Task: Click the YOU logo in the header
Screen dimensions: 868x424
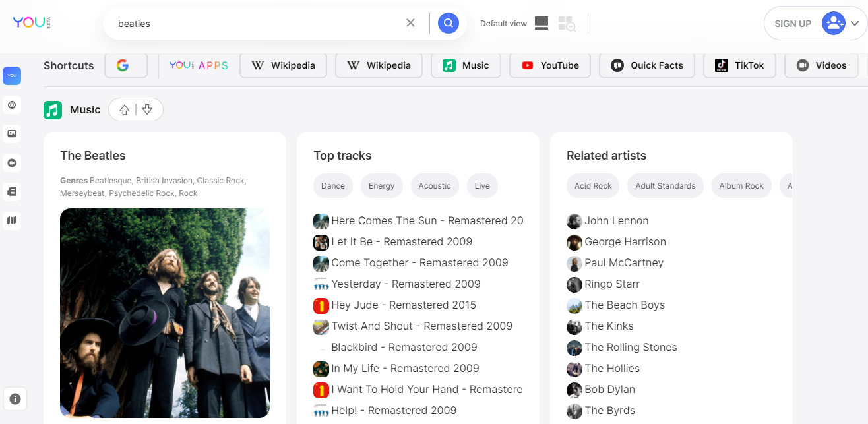Action: pos(32,22)
